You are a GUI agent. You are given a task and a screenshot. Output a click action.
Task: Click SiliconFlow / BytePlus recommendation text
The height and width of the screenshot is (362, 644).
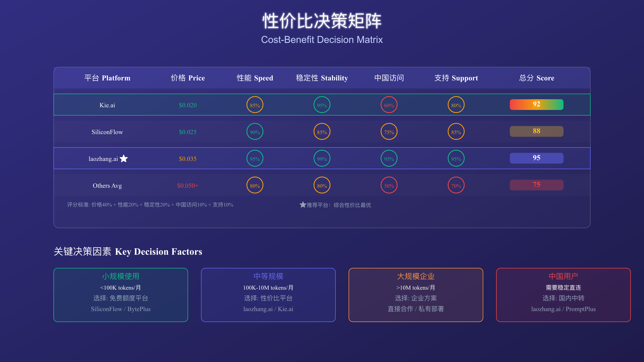pyautogui.click(x=121, y=309)
